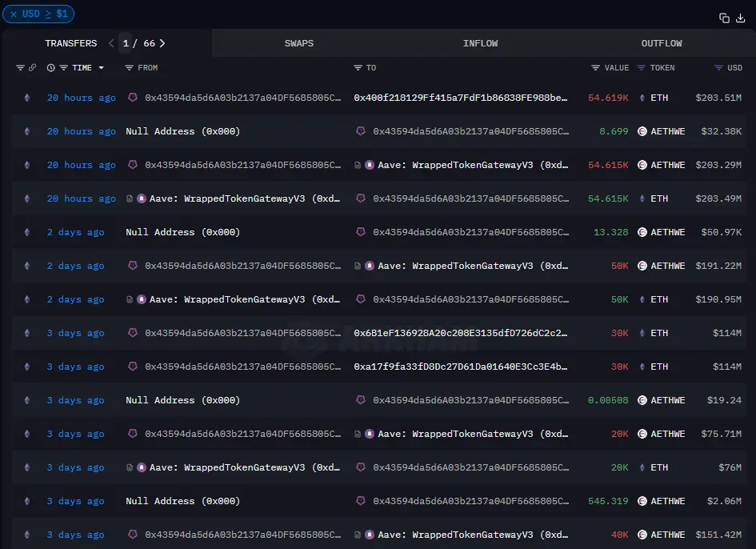Switch to the OUTFLOW tab
Image resolution: width=756 pixels, height=549 pixels.
pyautogui.click(x=662, y=43)
